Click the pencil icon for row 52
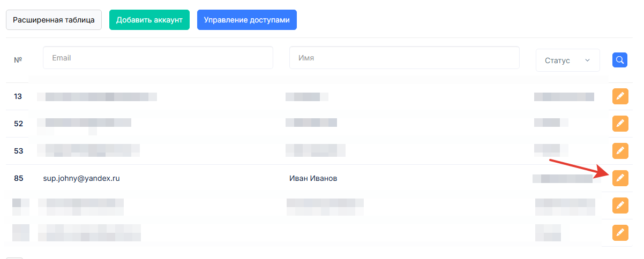Viewport: 644px width, 259px height. 620,124
